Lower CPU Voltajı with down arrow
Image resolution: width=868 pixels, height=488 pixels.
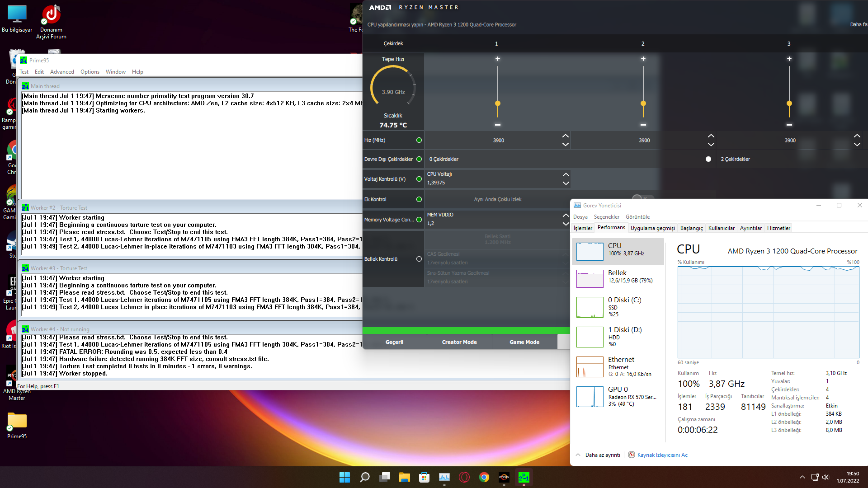[x=566, y=183]
